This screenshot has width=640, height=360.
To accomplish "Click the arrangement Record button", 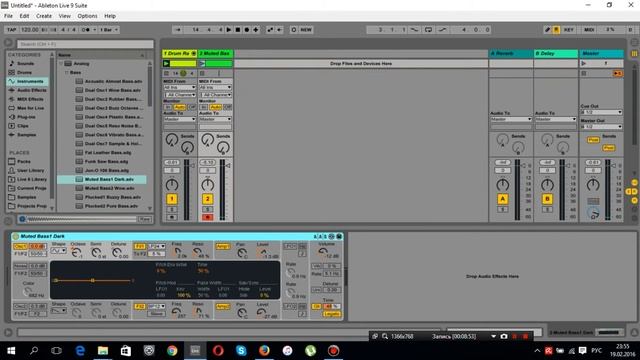I will [247, 30].
